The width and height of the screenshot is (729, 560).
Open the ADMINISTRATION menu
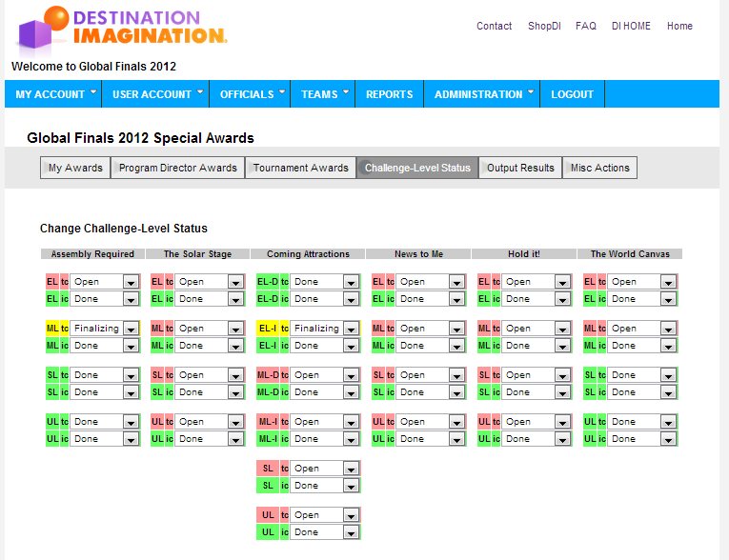click(x=483, y=94)
